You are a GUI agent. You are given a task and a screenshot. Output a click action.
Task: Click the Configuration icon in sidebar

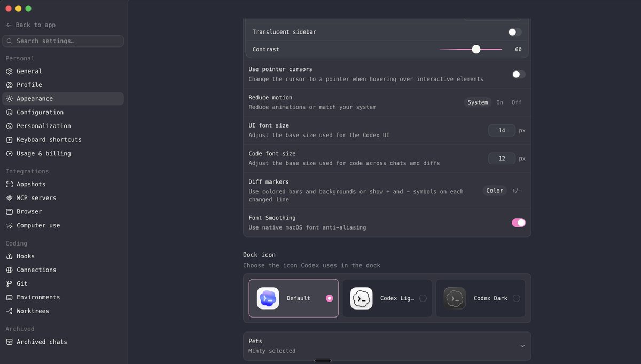click(x=9, y=113)
